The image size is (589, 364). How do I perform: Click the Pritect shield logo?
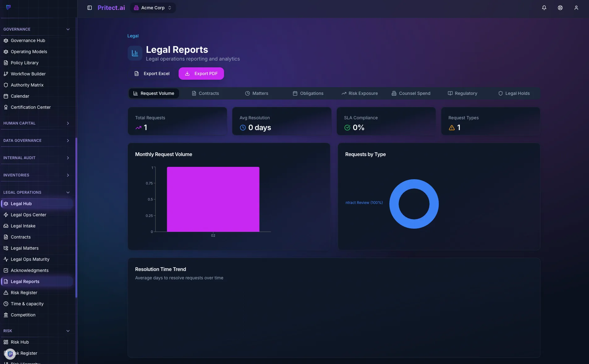pos(8,7)
